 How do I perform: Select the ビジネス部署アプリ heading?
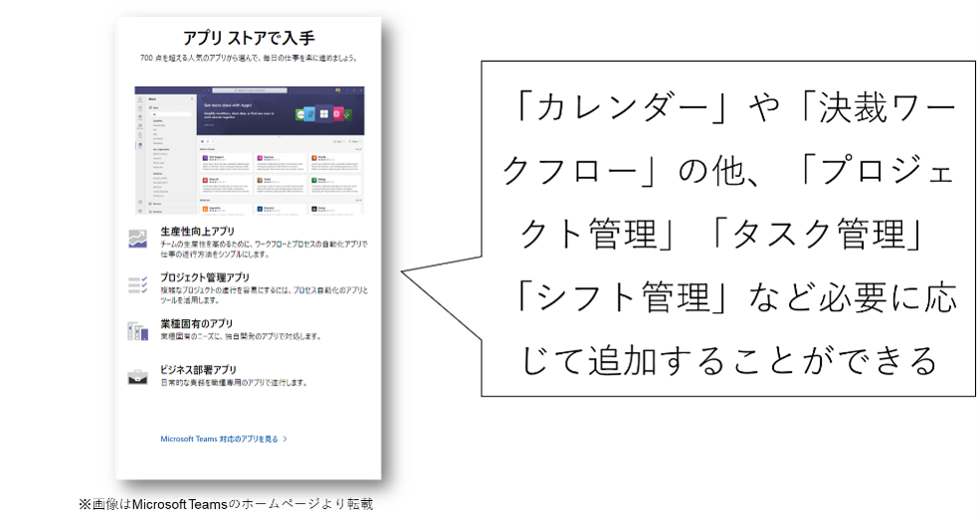tap(199, 369)
